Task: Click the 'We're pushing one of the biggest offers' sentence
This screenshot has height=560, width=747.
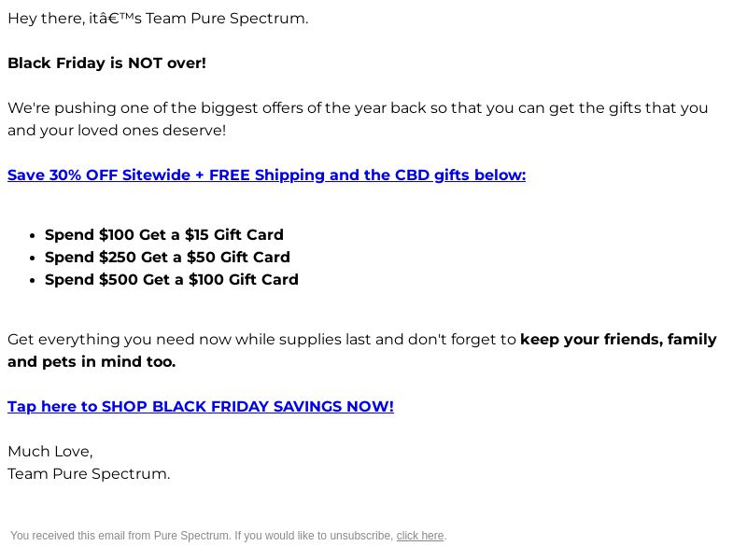Action: (x=358, y=107)
